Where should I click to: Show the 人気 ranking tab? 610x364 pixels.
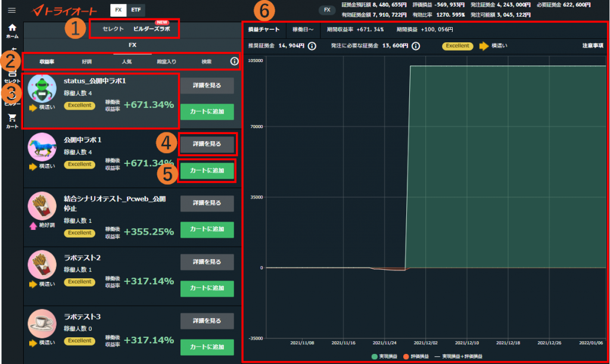pos(127,62)
